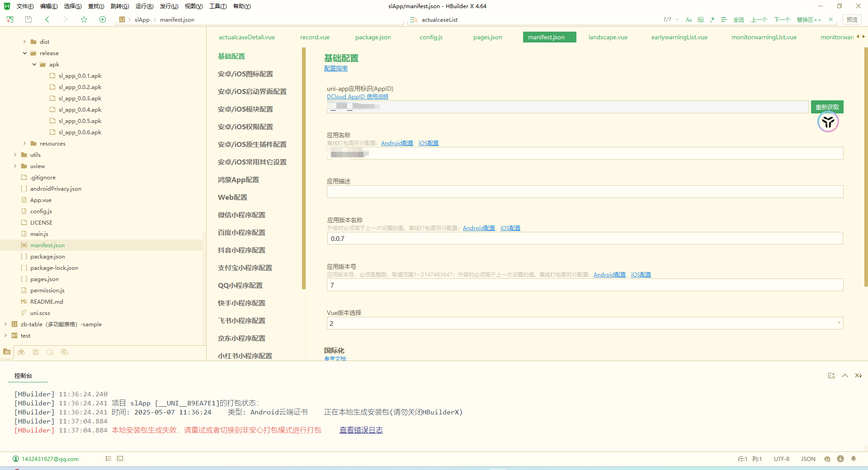Image resolution: width=868 pixels, height=470 pixels.
Task: Toggle whole word match search option
Action: (700, 19)
